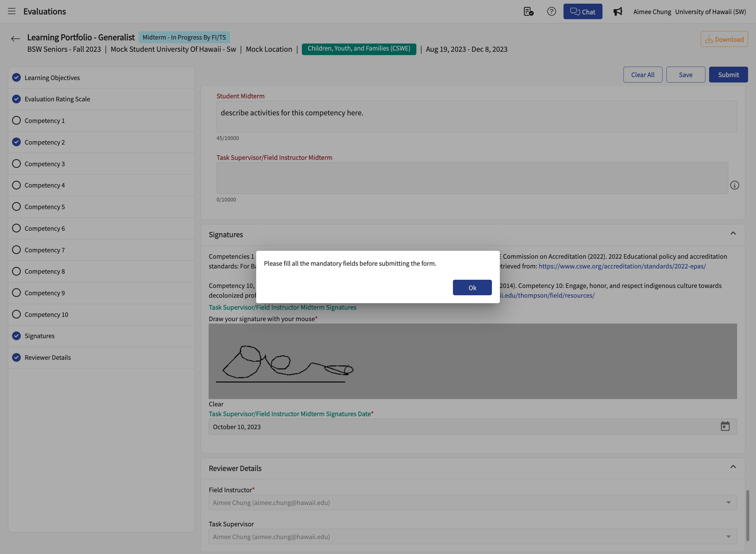Open the Task Supervisor dropdown
This screenshot has height=554, width=756.
pyautogui.click(x=472, y=537)
